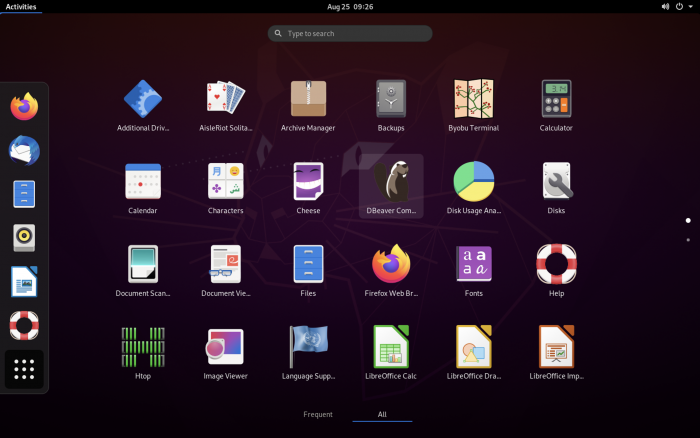Select the All tab
Image resolution: width=700 pixels, height=438 pixels.
(382, 414)
